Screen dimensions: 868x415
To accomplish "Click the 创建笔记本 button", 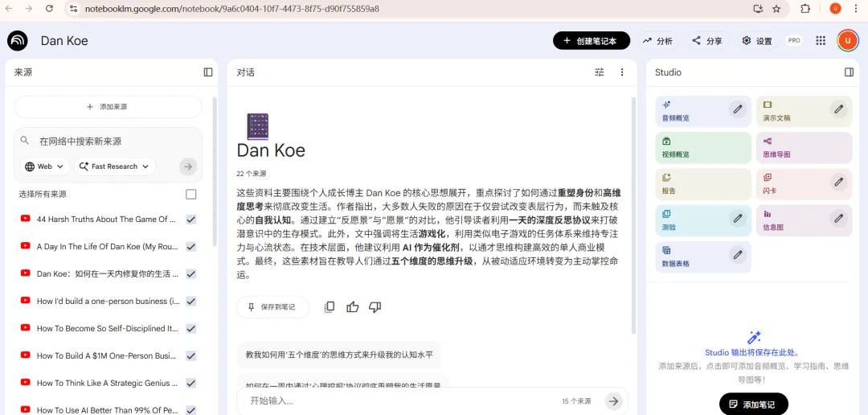I will pos(592,41).
